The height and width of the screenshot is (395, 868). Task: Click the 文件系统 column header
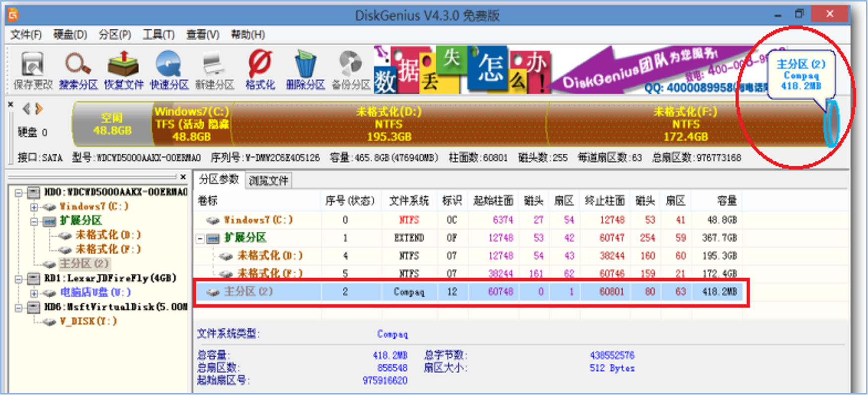click(x=409, y=200)
